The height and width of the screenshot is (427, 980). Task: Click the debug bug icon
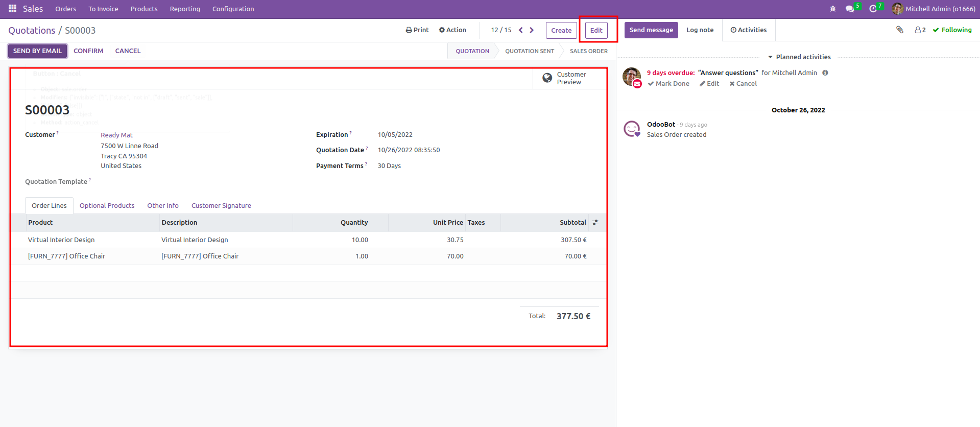coord(833,9)
